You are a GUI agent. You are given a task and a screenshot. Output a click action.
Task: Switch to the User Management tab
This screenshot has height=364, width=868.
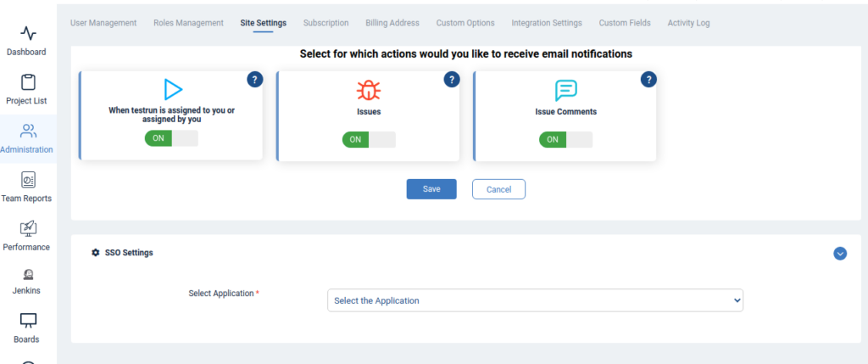click(103, 23)
